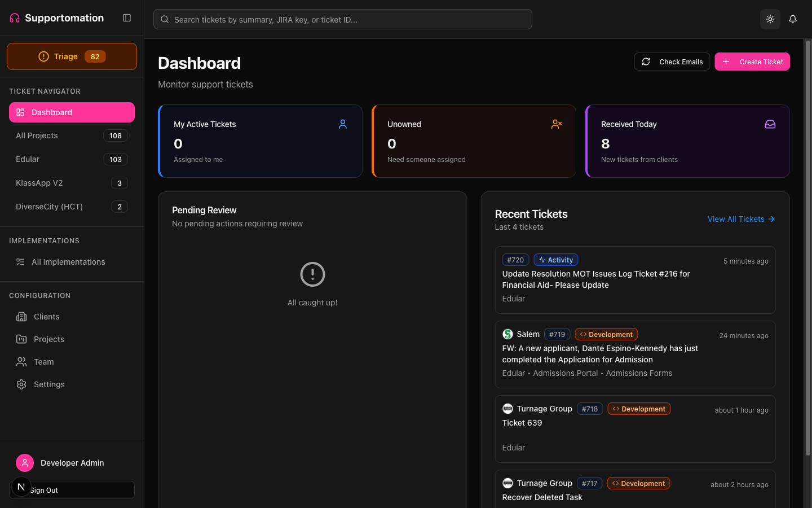Viewport: 812px width, 508px height.
Task: Open Settings via the gear icon
Action: pos(21,384)
